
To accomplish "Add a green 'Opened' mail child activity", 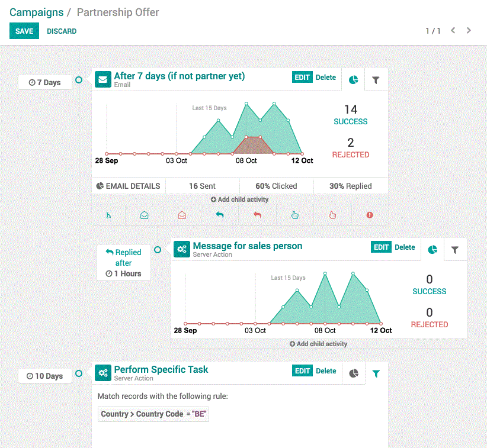I will click(x=145, y=215).
